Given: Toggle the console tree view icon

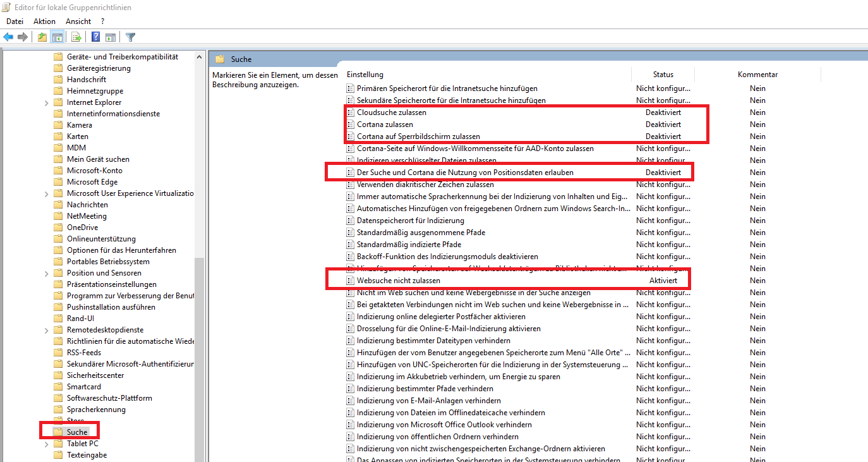Looking at the screenshot, I should tap(57, 37).
